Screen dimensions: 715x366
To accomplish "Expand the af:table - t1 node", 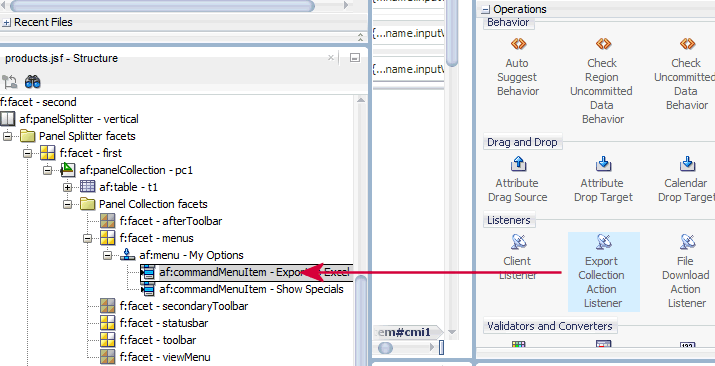I will tap(67, 187).
